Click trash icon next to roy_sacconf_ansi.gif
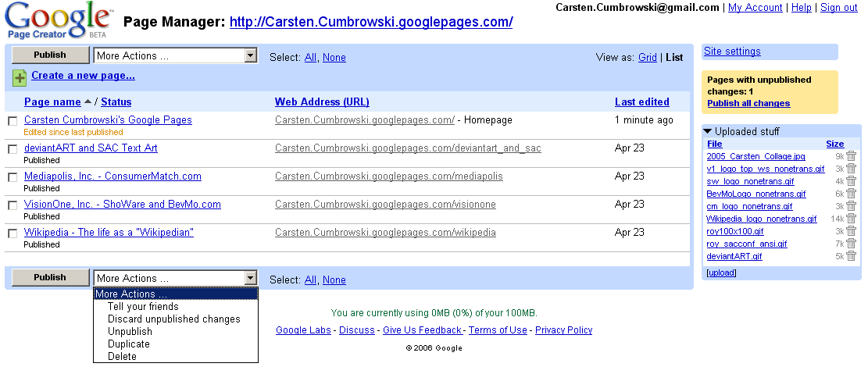Viewport: 868px width, 374px height. (x=851, y=244)
